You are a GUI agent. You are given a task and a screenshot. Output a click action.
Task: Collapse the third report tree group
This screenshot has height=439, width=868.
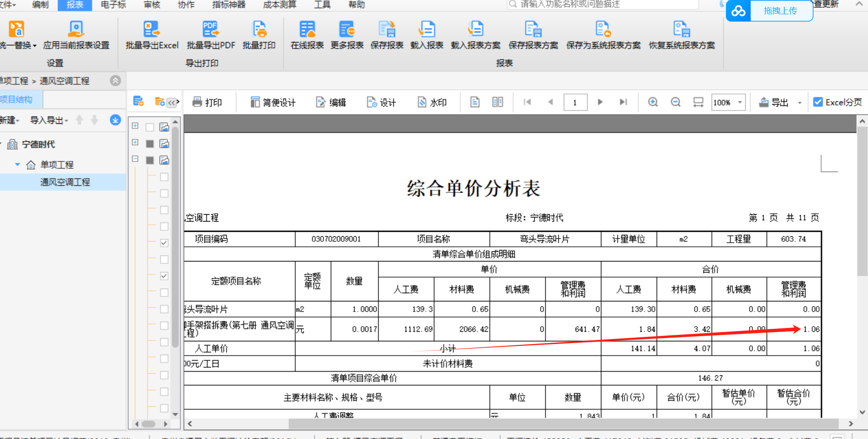point(135,159)
